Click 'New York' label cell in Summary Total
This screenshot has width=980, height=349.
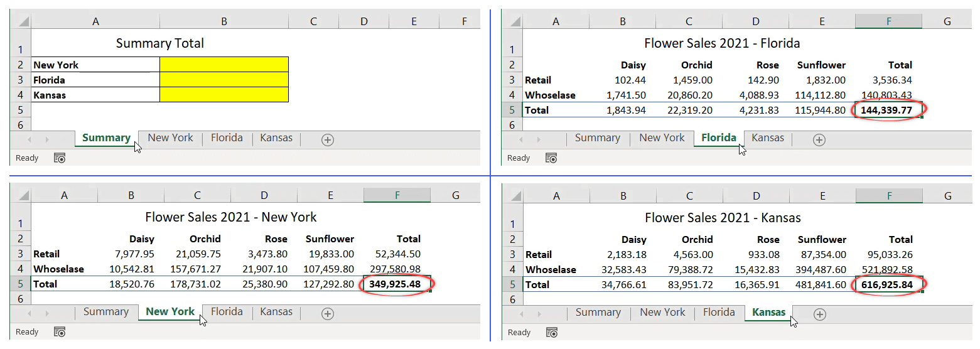point(95,65)
